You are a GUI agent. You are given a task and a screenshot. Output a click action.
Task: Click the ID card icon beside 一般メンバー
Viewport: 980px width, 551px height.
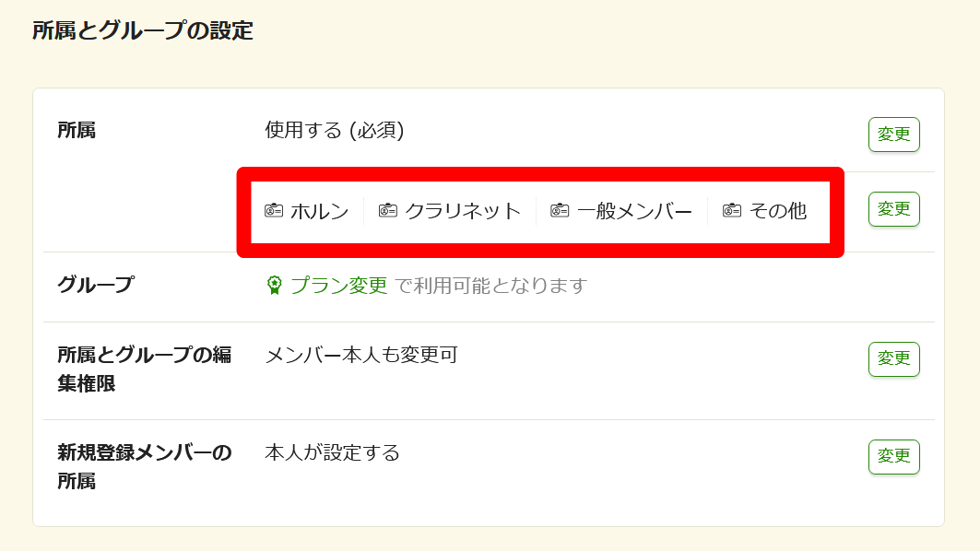560,210
